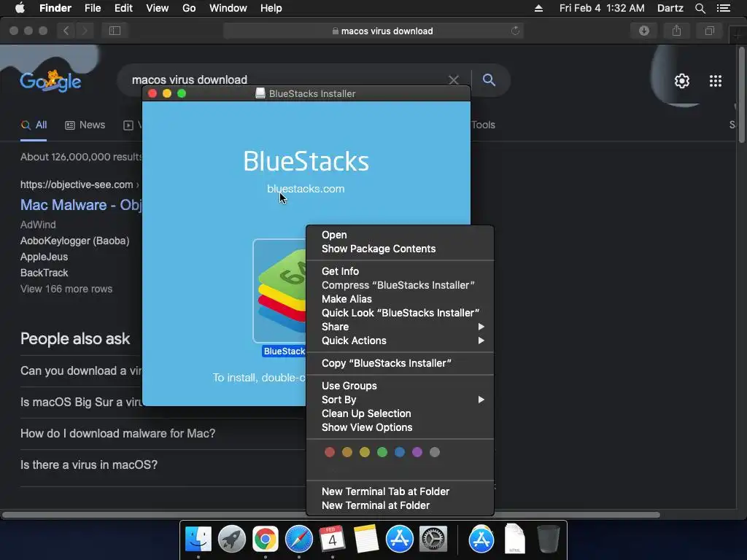Open the AppleJeus link
This screenshot has width=747, height=560.
[x=44, y=257]
